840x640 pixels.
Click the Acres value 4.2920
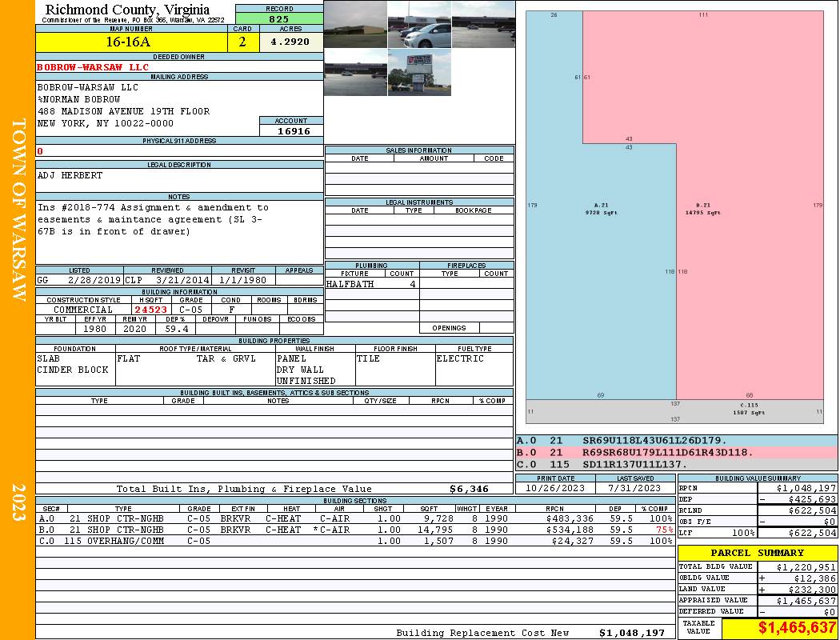point(291,42)
